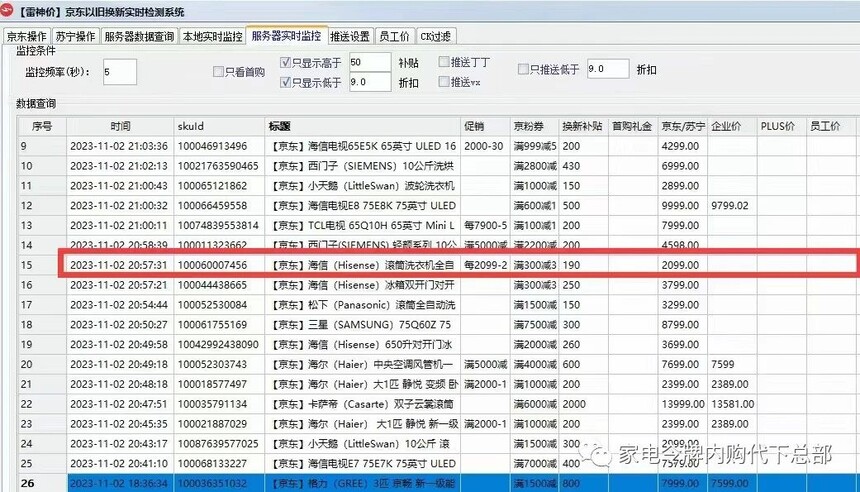
Task: Click skuId 10021763590465 in row 10
Action: coord(218,166)
